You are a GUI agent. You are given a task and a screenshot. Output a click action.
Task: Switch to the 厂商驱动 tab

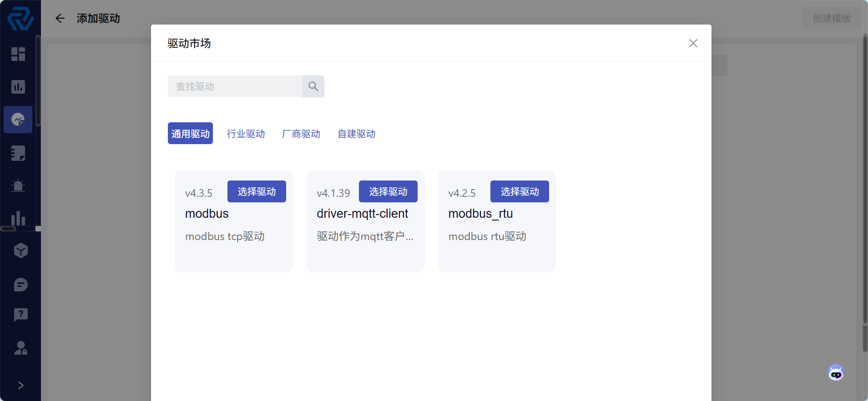(301, 134)
